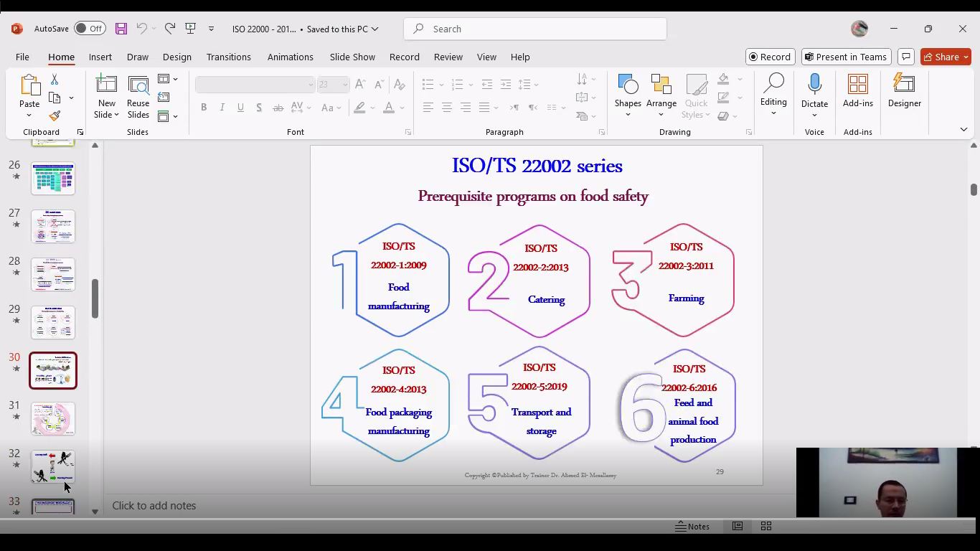Click into the Search box
This screenshot has width=980, height=551.
535,29
